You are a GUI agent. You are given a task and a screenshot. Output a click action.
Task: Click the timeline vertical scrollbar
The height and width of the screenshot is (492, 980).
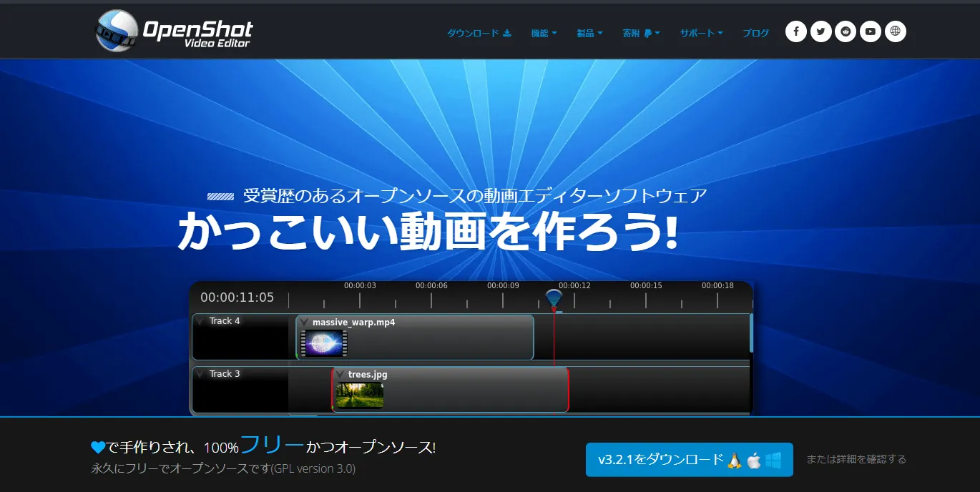751,333
